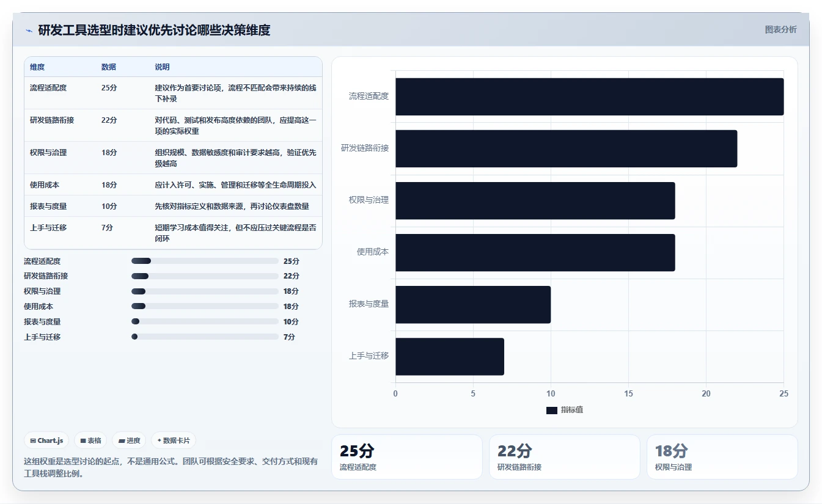Click the 10分 table cell
The height and width of the screenshot is (504, 822).
(109, 206)
